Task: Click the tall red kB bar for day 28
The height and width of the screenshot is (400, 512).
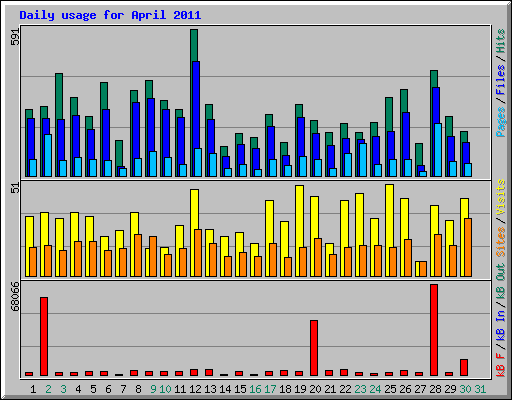Action: click(x=434, y=330)
